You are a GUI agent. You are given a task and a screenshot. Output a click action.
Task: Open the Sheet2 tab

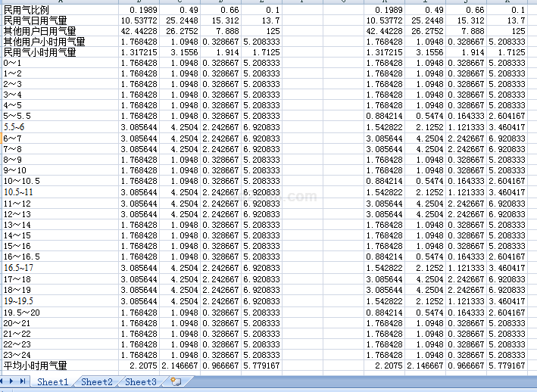97,382
